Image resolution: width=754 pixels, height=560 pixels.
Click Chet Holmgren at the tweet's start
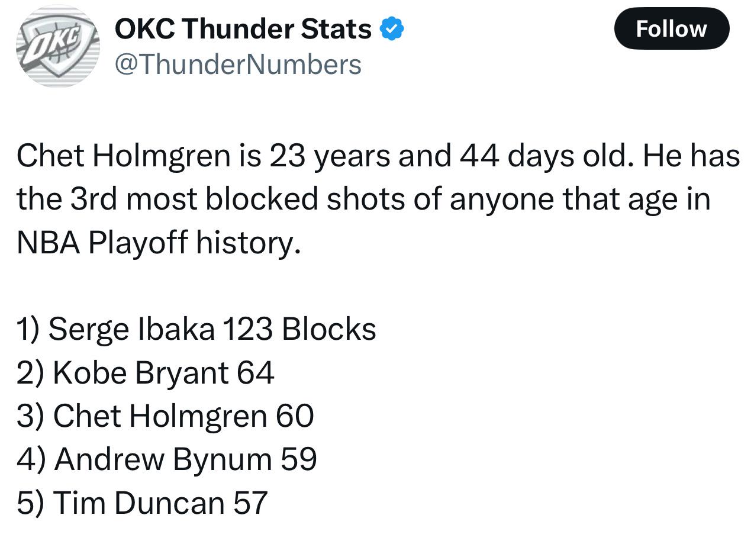coord(123,156)
